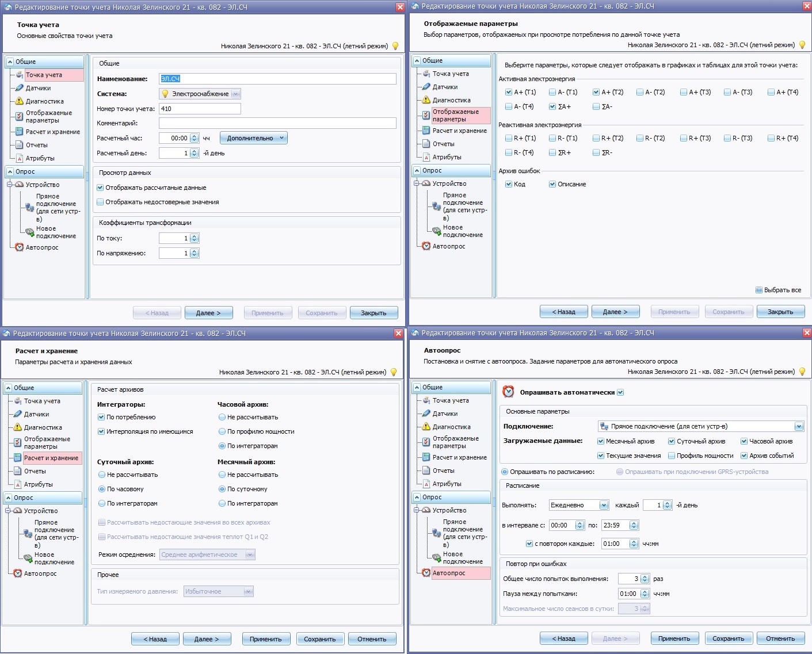Screen dimensions: 812x654
Task: Tick the Выбрать все checkbox
Action: (759, 290)
